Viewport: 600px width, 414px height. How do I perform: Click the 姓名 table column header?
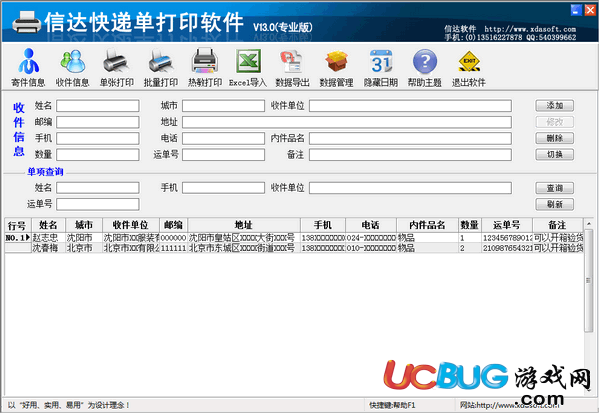(48, 225)
